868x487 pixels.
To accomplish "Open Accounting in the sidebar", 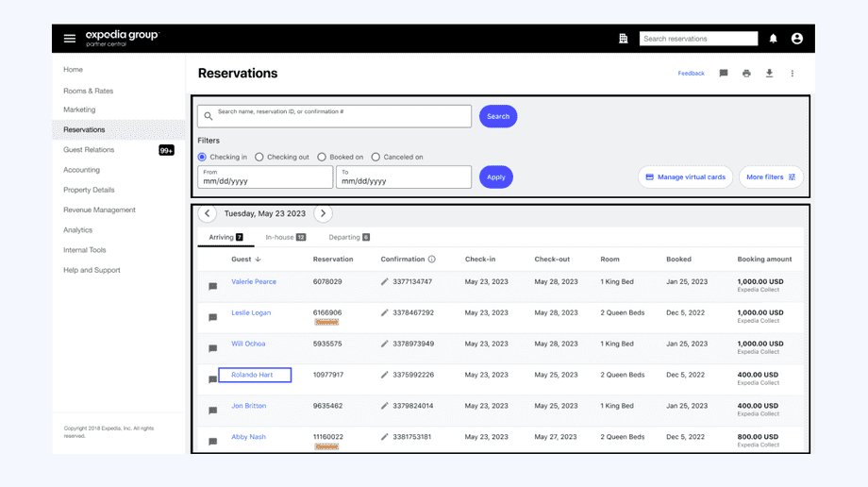I will [x=81, y=170].
